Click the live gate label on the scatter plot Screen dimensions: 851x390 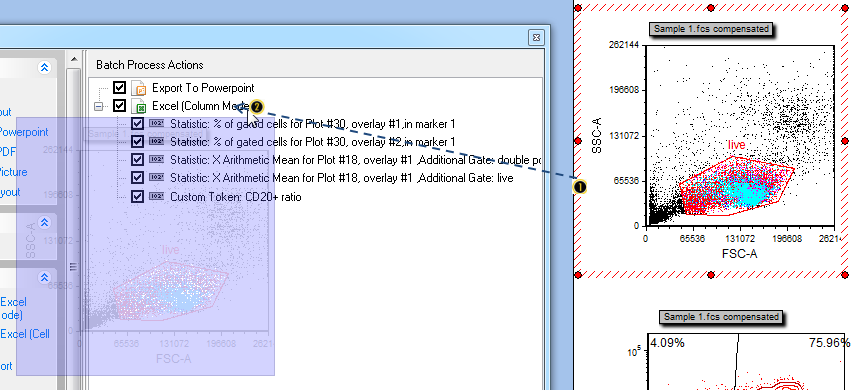(736, 145)
